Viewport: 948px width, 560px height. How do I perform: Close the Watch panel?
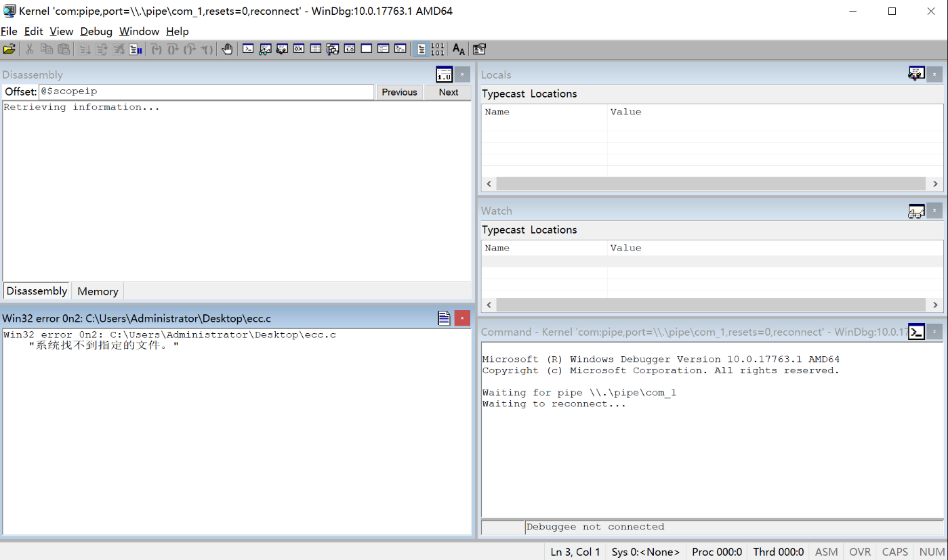click(x=934, y=211)
